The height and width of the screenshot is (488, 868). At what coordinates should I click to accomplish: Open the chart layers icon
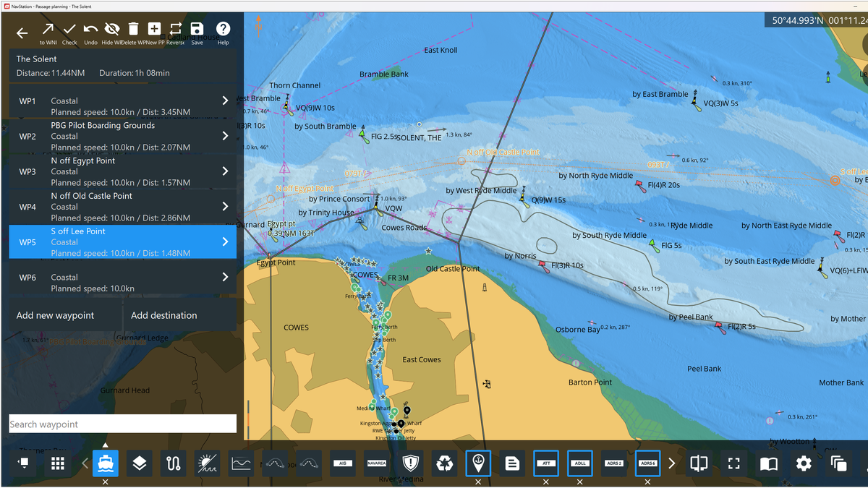[140, 463]
